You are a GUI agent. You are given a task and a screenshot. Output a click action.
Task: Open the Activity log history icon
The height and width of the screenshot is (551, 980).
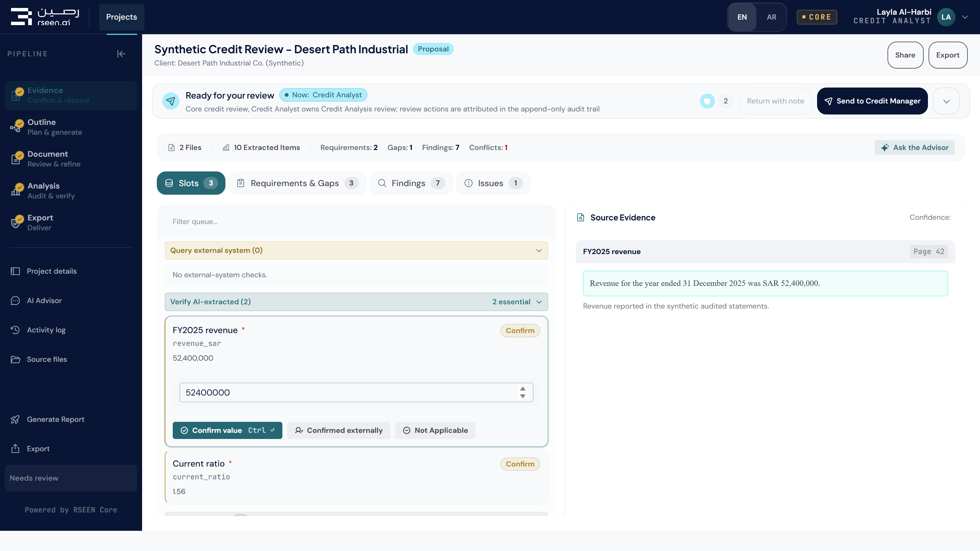click(15, 330)
